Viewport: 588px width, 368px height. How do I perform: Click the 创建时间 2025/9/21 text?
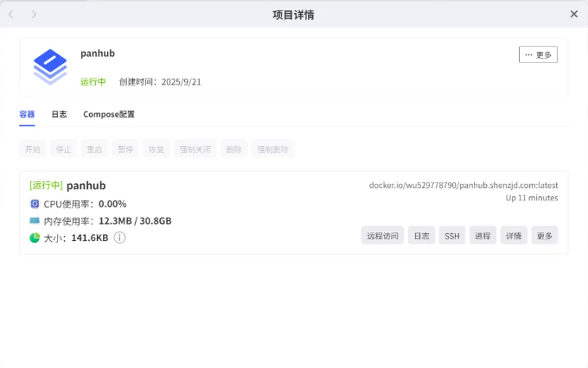(x=160, y=82)
